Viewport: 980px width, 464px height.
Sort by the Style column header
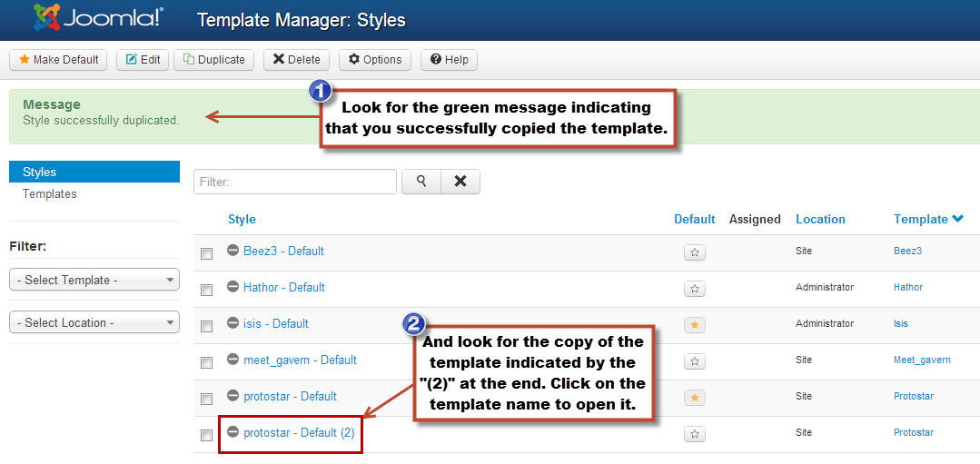(x=242, y=219)
